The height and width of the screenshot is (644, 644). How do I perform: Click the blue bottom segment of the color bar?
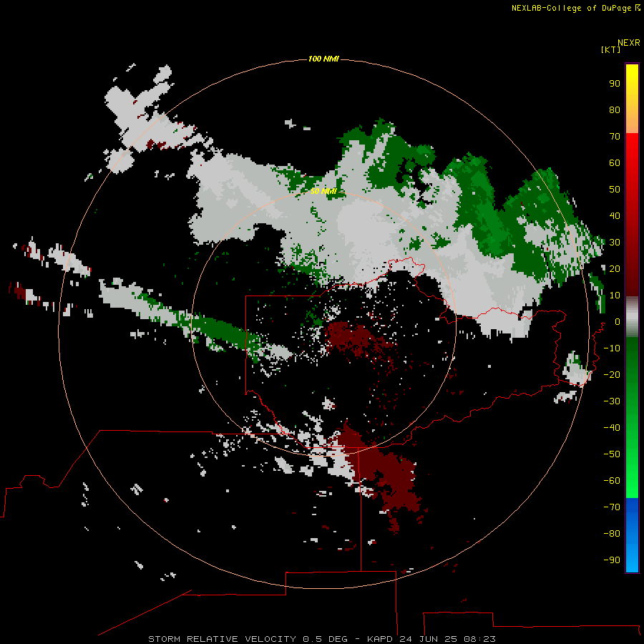pyautogui.click(x=632, y=535)
